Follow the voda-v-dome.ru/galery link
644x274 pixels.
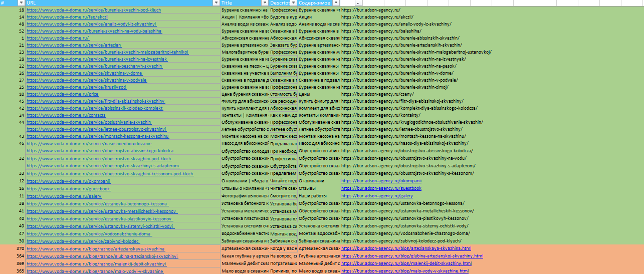pos(64,196)
